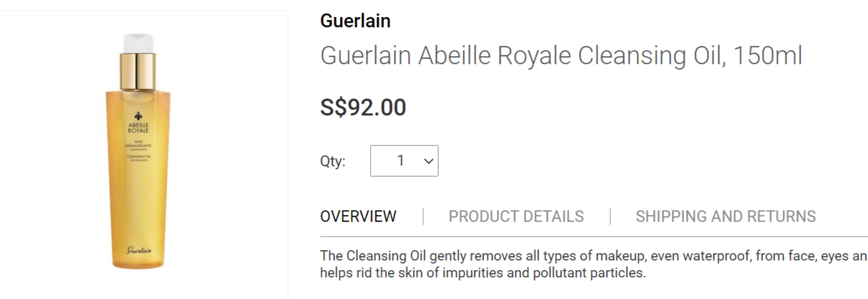Screen dimensions: 868x299
Task: Click the "150ml" text in product title
Action: pyautogui.click(x=767, y=56)
